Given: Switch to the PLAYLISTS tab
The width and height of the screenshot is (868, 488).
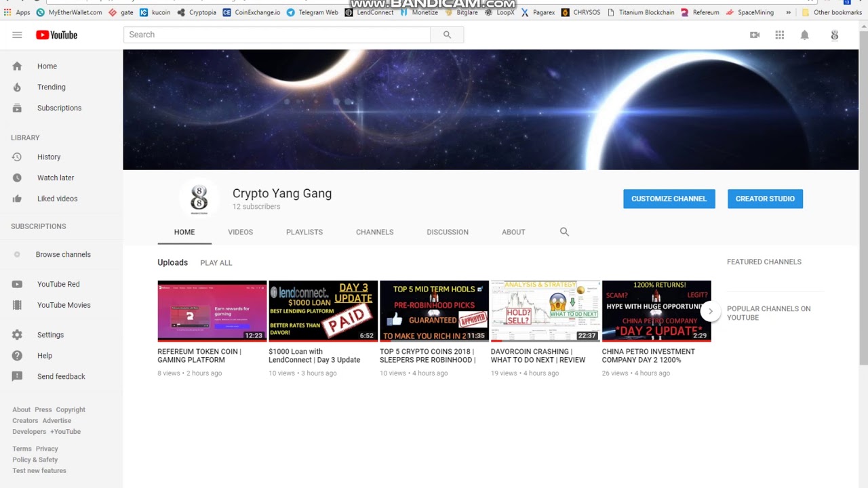Looking at the screenshot, I should 304,232.
